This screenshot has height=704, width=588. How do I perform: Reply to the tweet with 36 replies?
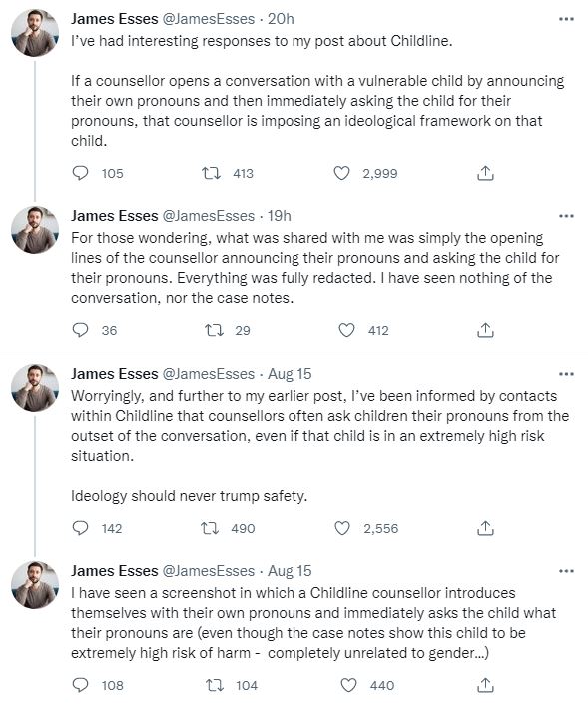(80, 330)
